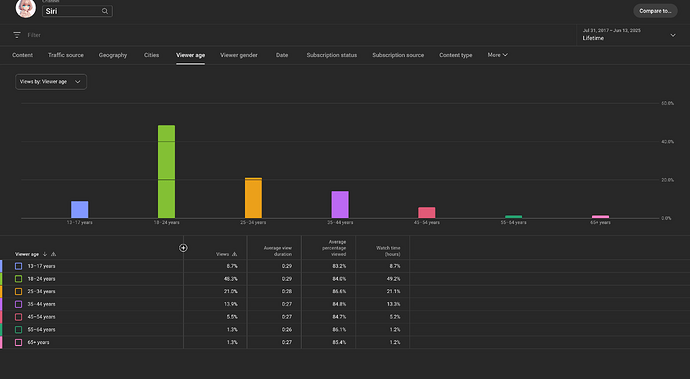The image size is (690, 379).
Task: Click the search magnifier icon beside Siri
Action: point(105,11)
